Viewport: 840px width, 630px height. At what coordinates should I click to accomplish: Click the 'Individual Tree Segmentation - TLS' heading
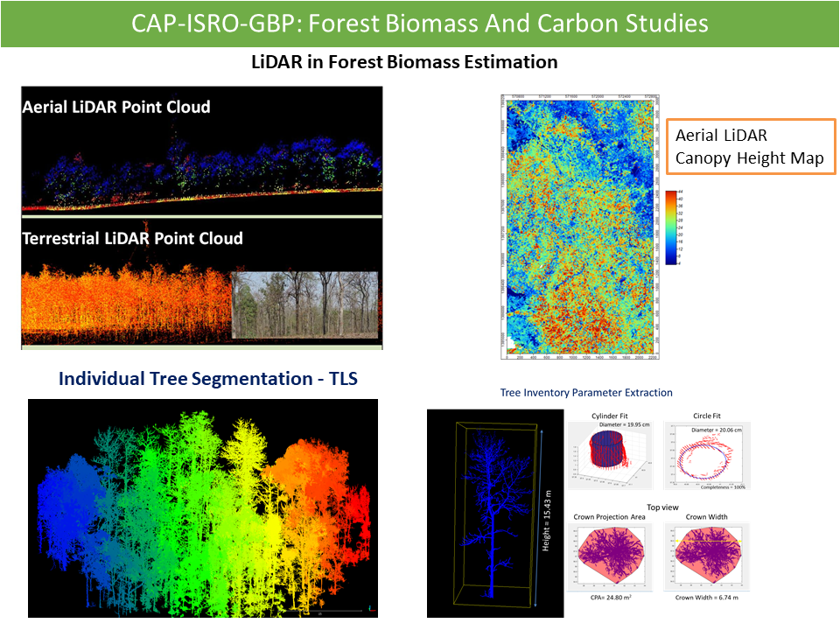click(x=208, y=379)
